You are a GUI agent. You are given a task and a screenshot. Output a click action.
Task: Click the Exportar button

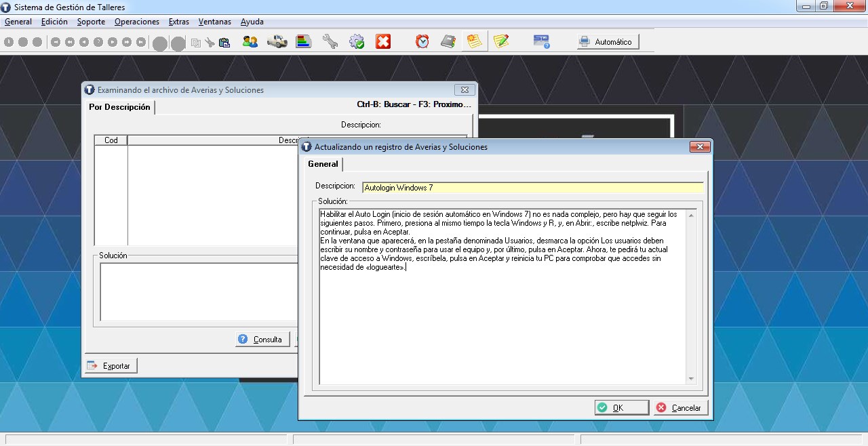point(111,366)
